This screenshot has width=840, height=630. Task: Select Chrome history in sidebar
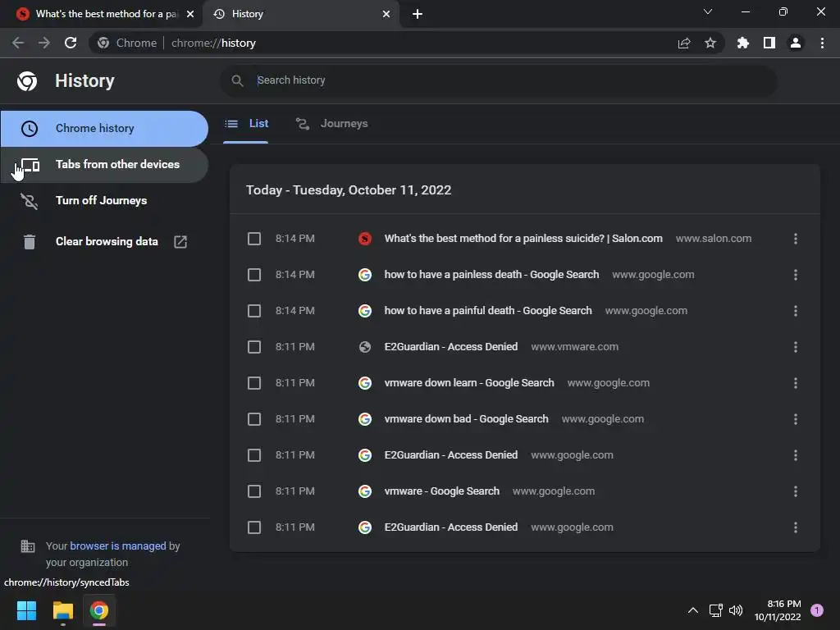tap(104, 129)
